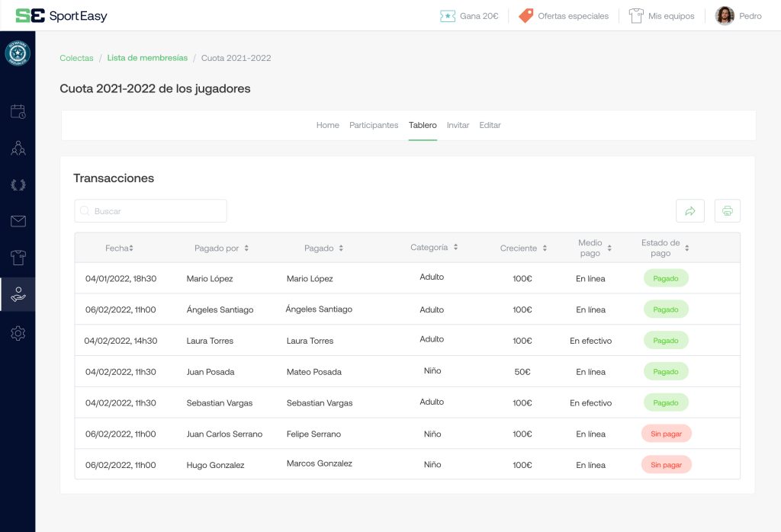Screen dimensions: 781x532
Task: Click Pagado badge in Sebastian Vargas row
Action: [x=665, y=402]
